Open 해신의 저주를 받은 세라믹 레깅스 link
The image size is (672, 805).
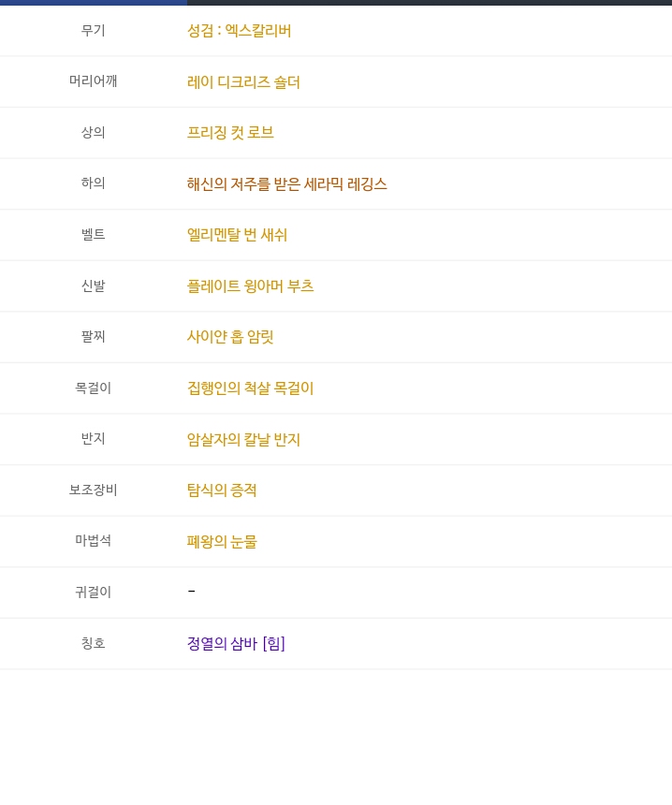pyautogui.click(x=286, y=184)
